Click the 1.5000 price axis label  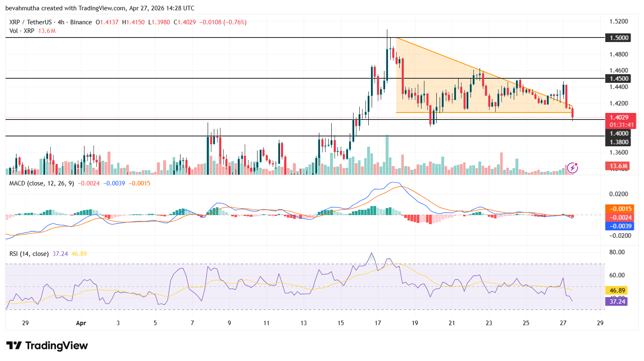618,38
